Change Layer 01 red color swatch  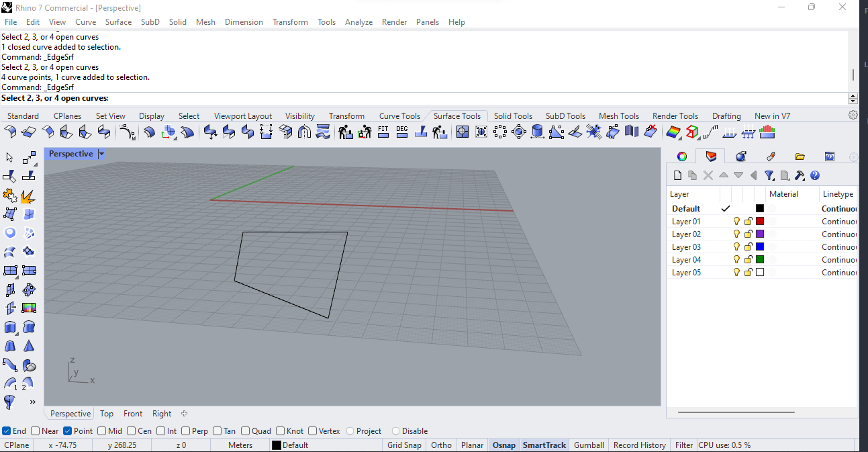pyautogui.click(x=760, y=221)
